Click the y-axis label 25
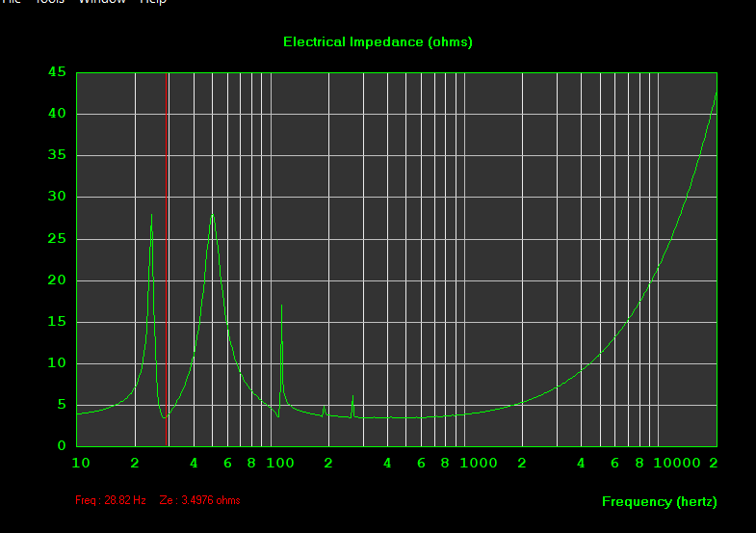Screen dimensions: 756x533 tap(57, 238)
